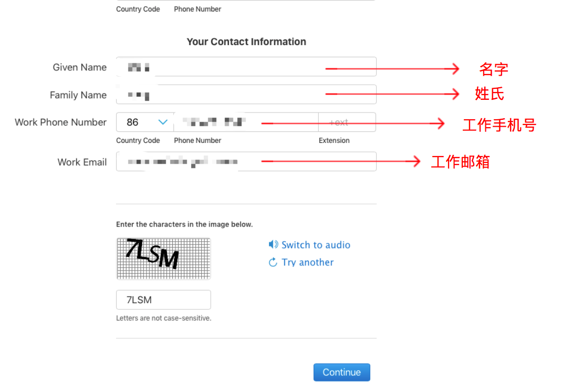
Task: Open the 86 country code selector
Action: point(145,122)
